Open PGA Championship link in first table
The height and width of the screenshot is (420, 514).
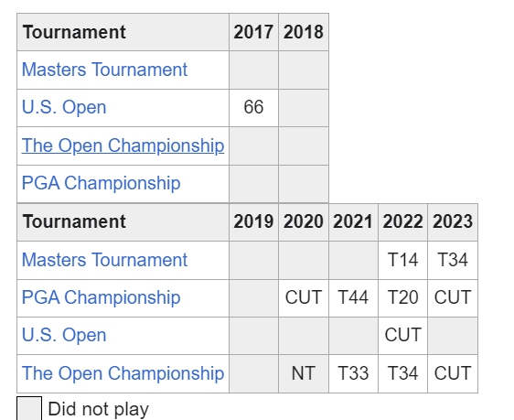click(x=101, y=183)
